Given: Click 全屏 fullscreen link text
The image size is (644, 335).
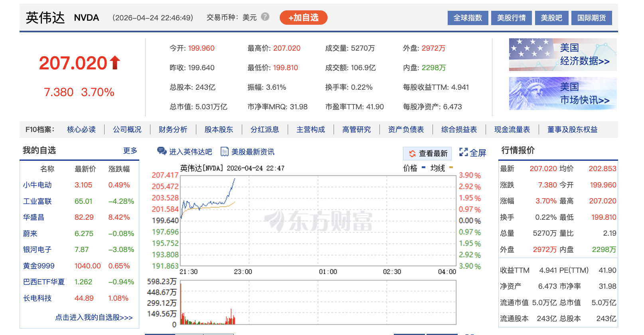Looking at the screenshot, I should coord(478,153).
